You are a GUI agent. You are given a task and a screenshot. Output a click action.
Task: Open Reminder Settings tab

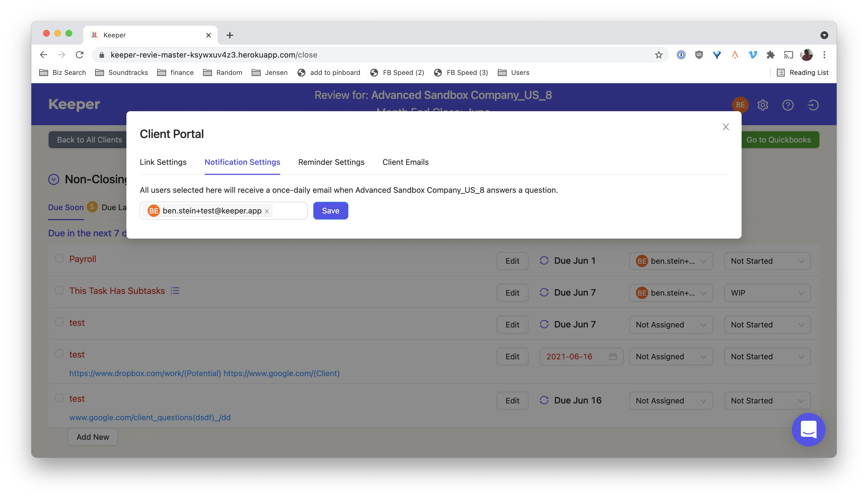pyautogui.click(x=331, y=162)
